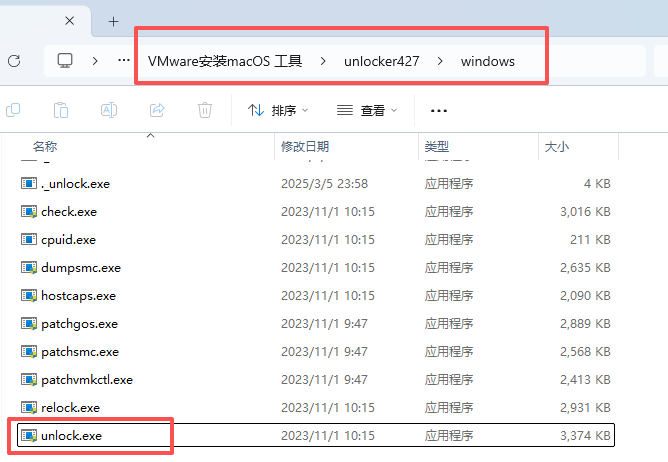
Task: Select the ._unlock.exe file
Action: [x=75, y=184]
